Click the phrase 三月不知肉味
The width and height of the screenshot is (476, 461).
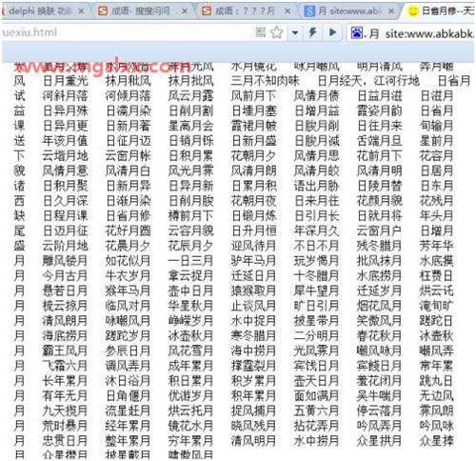click(x=265, y=81)
